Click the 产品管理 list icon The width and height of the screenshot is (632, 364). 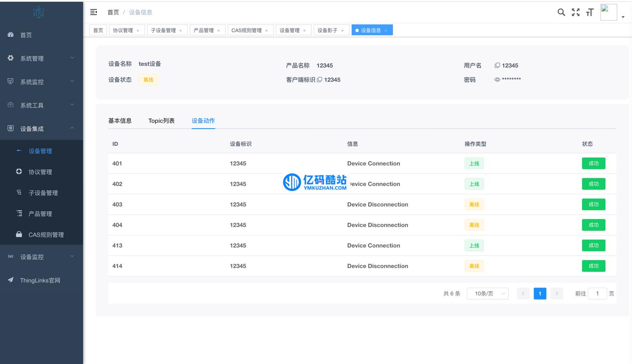(19, 213)
